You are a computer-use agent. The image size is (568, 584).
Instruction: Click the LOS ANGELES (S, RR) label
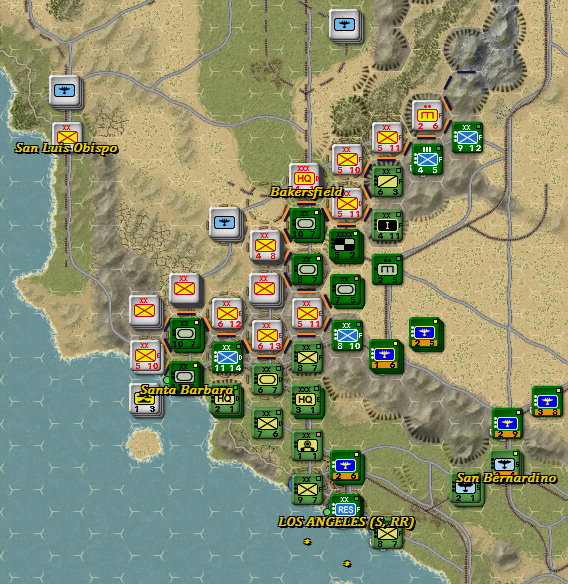[346, 522]
